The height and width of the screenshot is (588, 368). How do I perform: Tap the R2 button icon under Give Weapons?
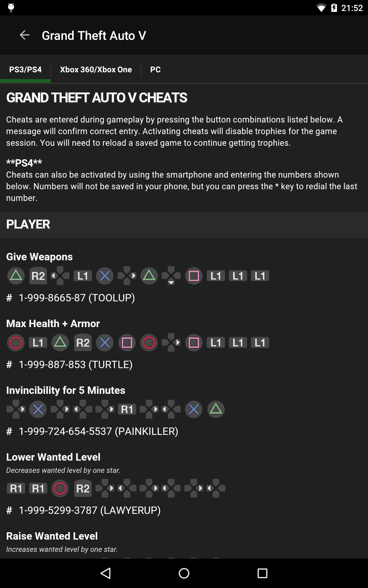[x=38, y=276]
